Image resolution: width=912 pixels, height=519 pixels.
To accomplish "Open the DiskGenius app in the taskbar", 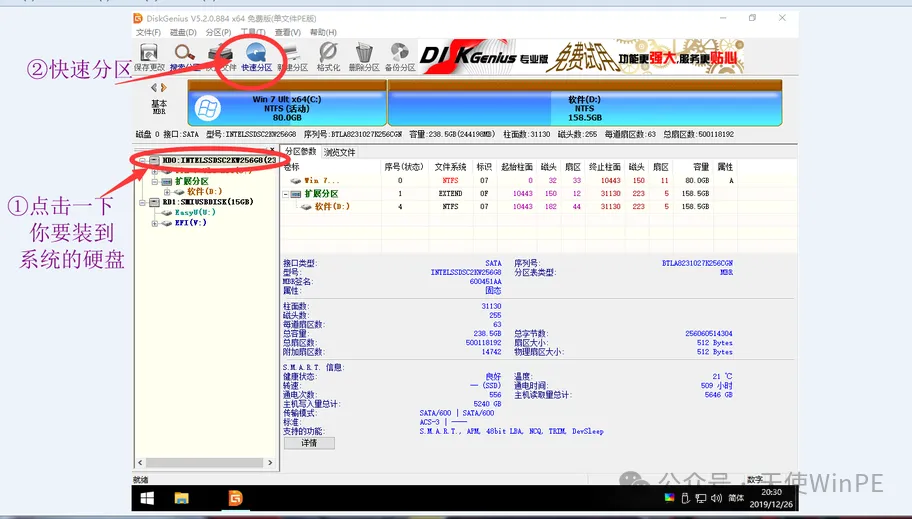I will (x=236, y=498).
